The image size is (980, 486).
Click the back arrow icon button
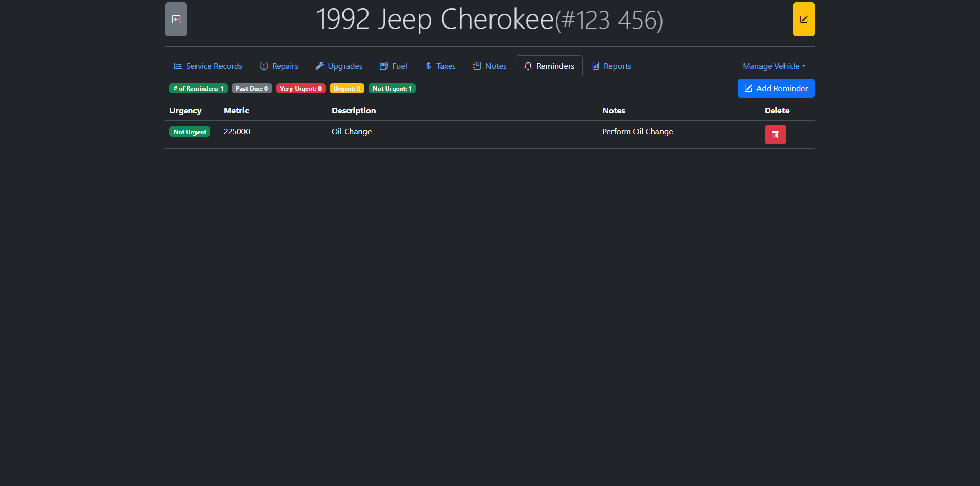point(176,19)
